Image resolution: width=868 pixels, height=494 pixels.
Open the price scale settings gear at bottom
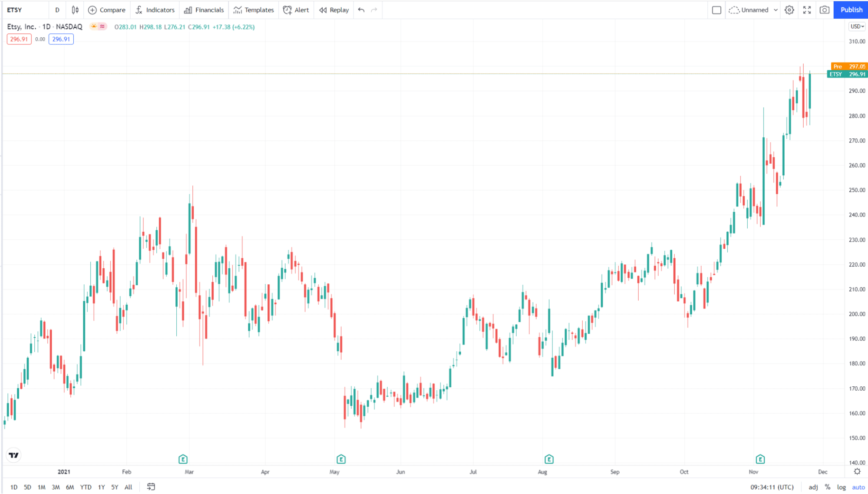(857, 471)
